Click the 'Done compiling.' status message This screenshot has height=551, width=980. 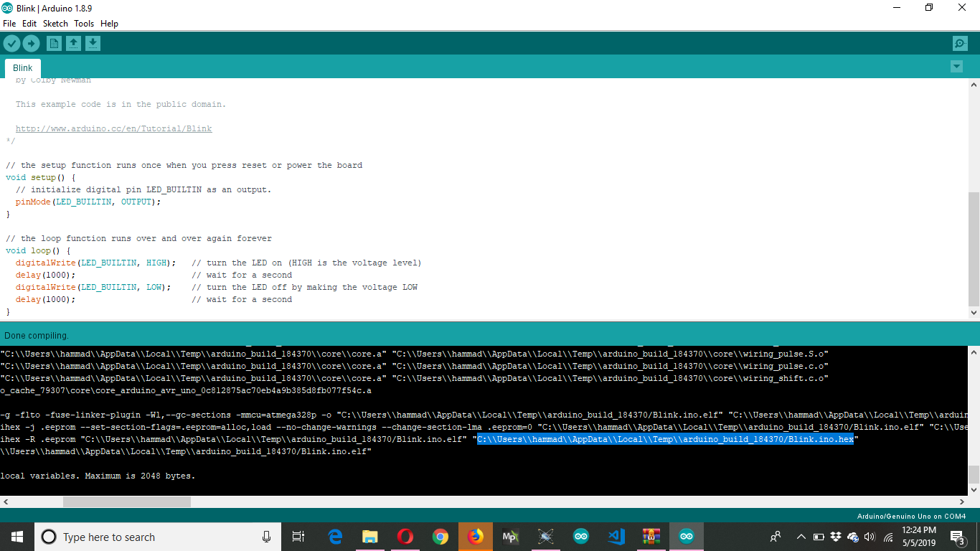click(37, 336)
